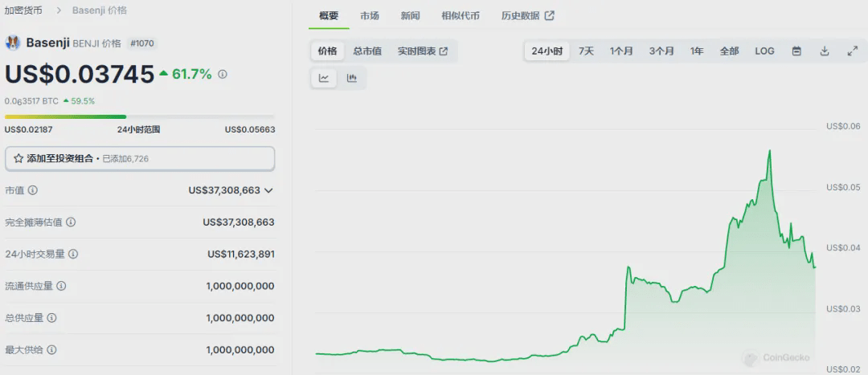Click info icon beside 市值
Viewport: 868px width, 375px height.
(33, 190)
